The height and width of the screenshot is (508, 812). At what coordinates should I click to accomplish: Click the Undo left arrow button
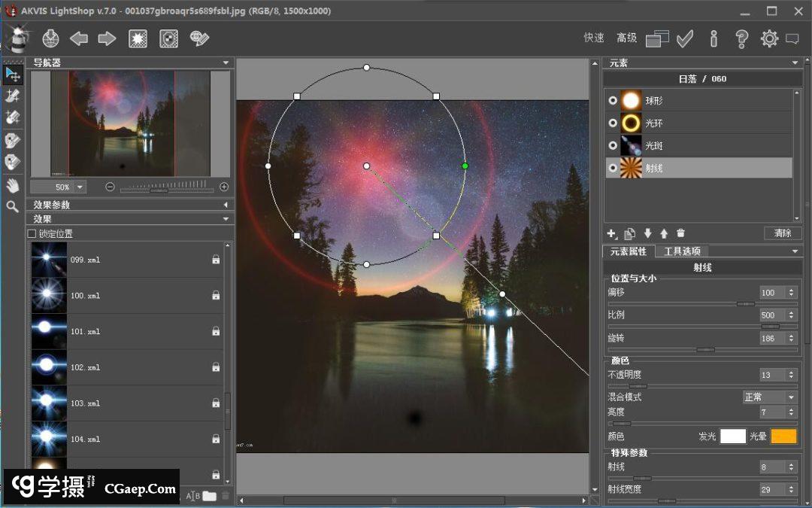79,38
